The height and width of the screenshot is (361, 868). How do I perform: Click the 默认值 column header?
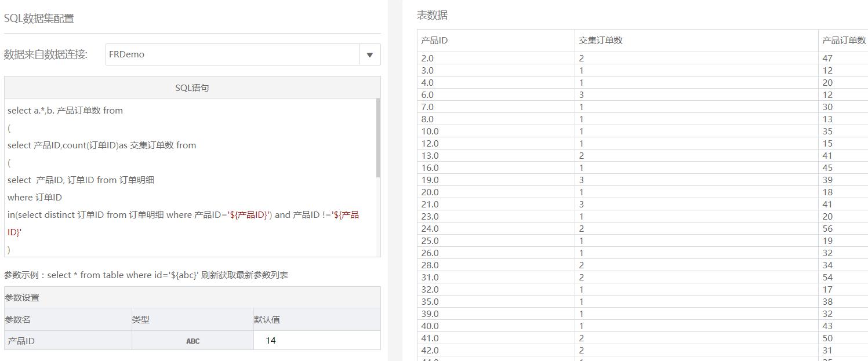coord(317,319)
